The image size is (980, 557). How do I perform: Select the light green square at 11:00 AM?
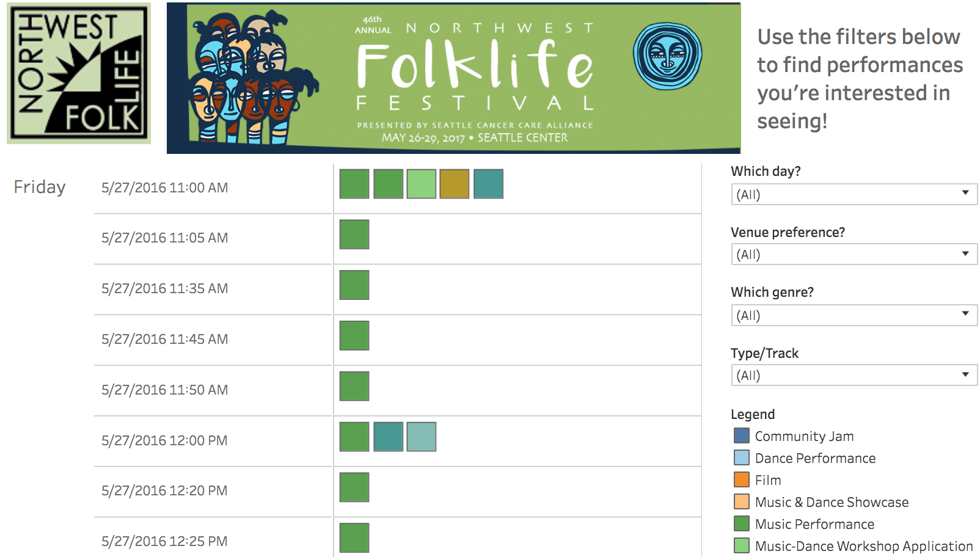[x=421, y=184]
